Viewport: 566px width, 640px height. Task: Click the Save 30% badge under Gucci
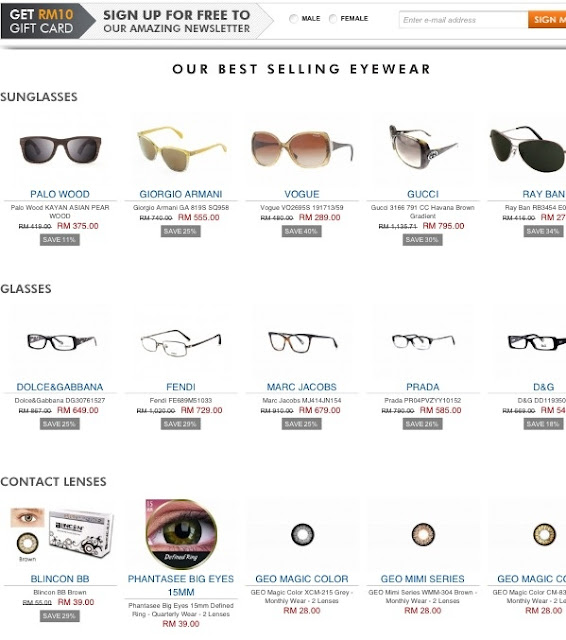point(422,240)
